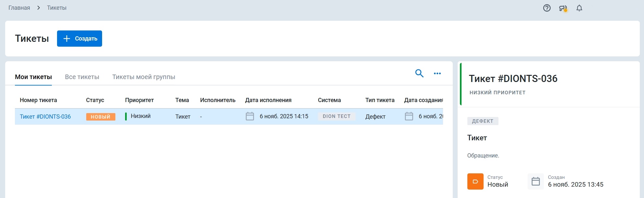Sort by the Статус column header
644x198 pixels.
pyautogui.click(x=95, y=100)
